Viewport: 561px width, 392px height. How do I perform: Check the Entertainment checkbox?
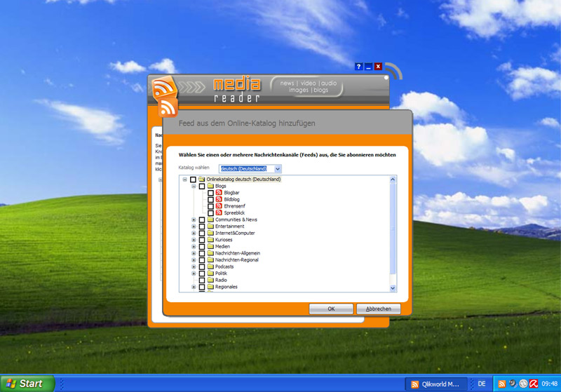[202, 227]
